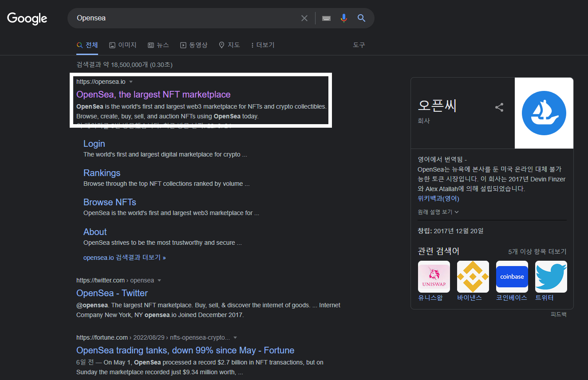
Task: Click 창립: 2017년 12월 20일 text
Action: [450, 231]
